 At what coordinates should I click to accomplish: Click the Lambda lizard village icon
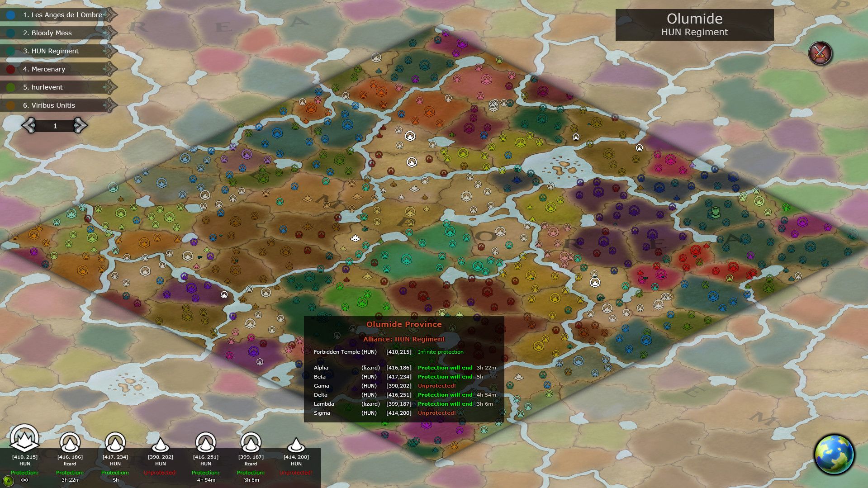[251, 442]
